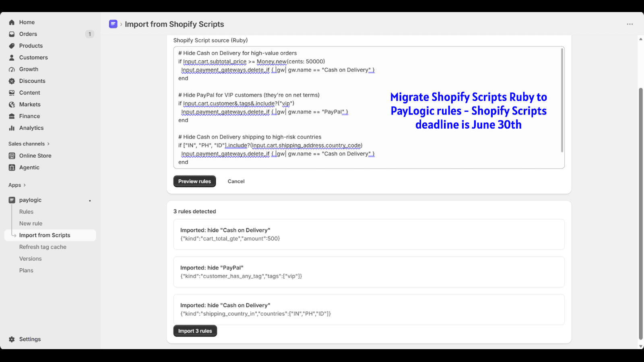Click the Discounts badge icon
Image resolution: width=644 pixels, height=362 pixels.
(12, 81)
